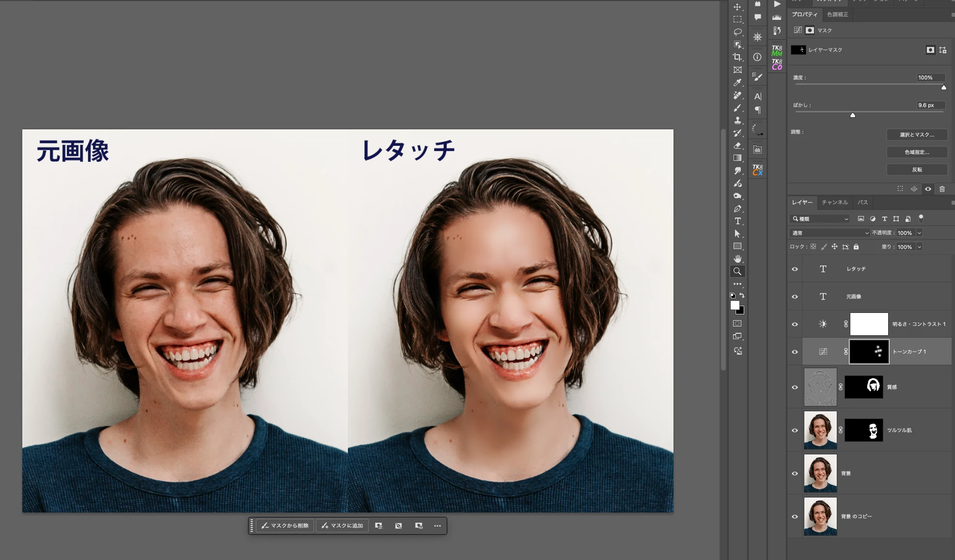Select the Clone Stamp tool
955x560 pixels.
click(737, 120)
